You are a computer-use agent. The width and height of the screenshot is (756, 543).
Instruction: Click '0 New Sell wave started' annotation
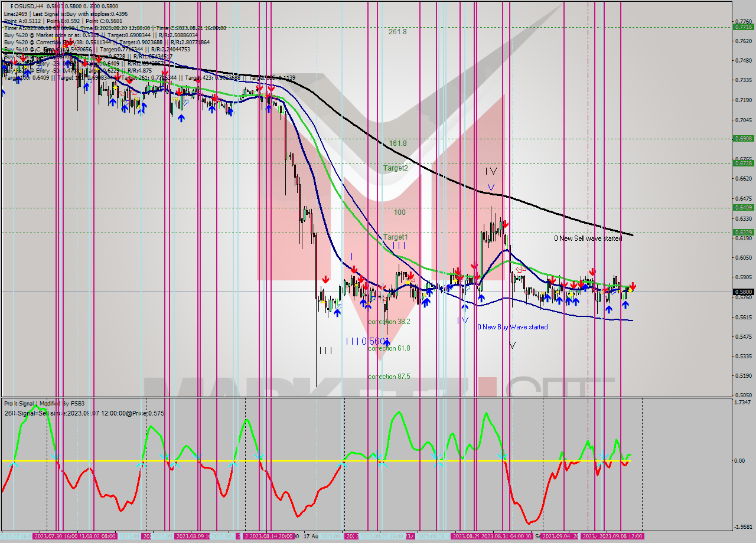click(x=588, y=238)
